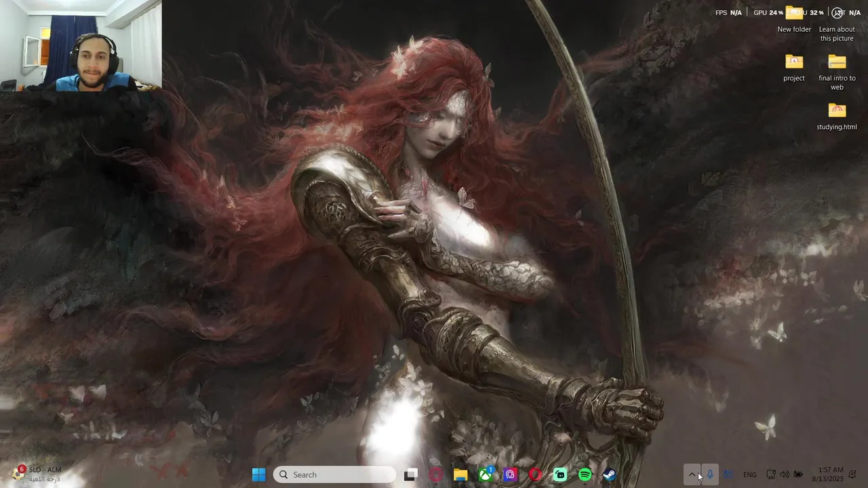This screenshot has height=488, width=868.
Task: Launch the red Opera browser
Action: coord(536,475)
